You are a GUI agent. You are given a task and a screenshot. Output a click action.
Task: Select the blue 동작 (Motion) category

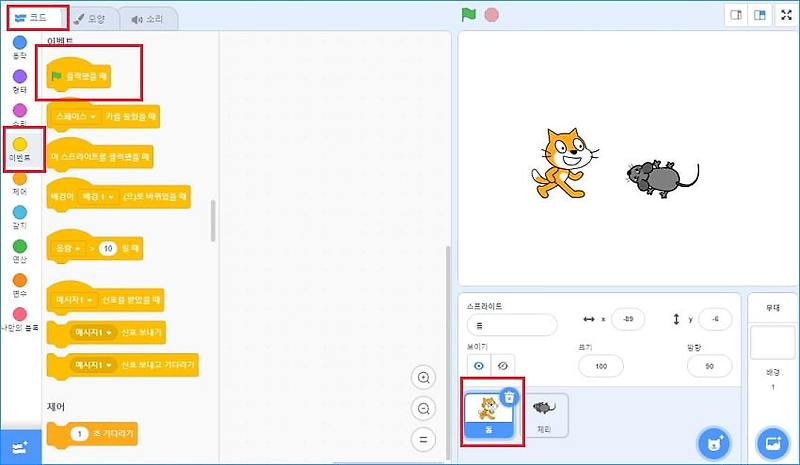[20, 47]
